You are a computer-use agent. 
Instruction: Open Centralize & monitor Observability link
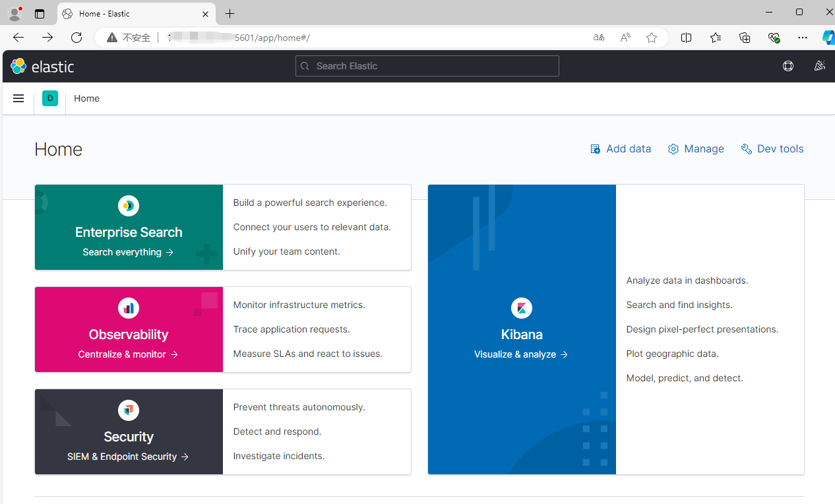click(x=129, y=354)
